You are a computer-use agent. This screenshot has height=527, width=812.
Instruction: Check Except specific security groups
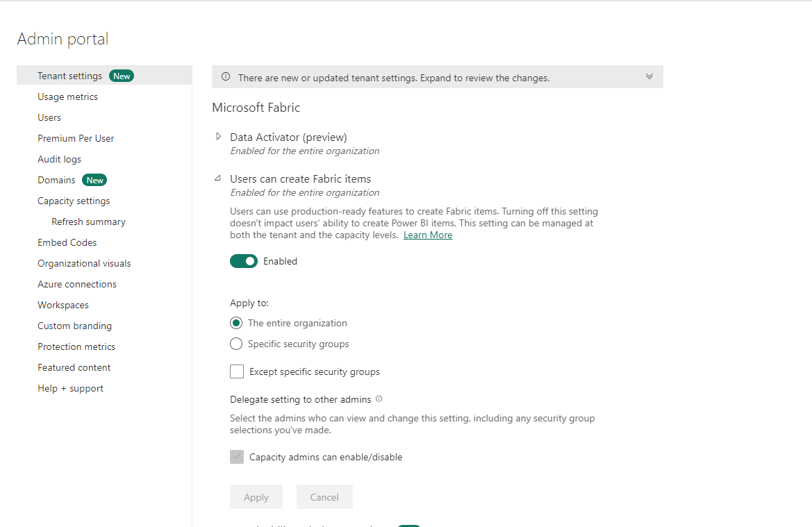click(237, 371)
